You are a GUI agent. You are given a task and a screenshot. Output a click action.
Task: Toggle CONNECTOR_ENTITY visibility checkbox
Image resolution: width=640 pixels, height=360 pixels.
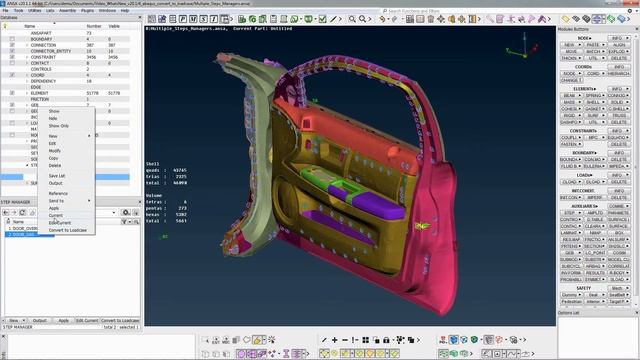[x=12, y=51]
